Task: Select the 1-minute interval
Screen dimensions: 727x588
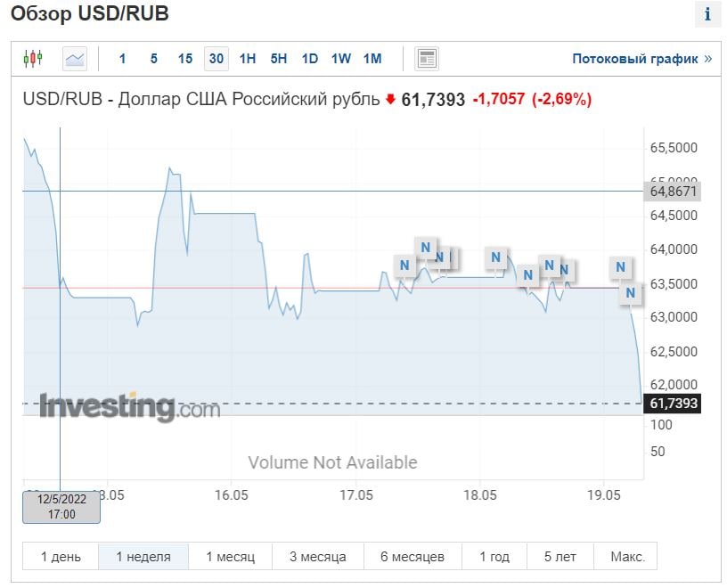Action: 122,59
